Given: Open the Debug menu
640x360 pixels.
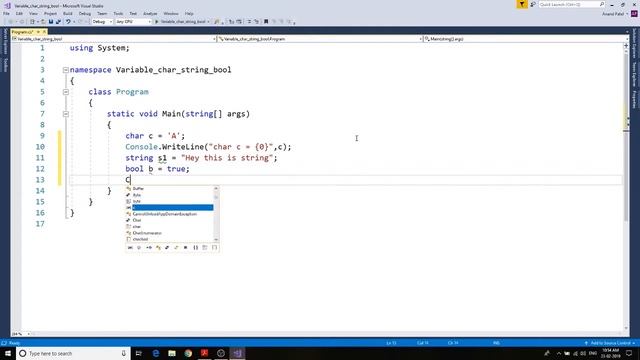Looking at the screenshot, I should click(84, 13).
